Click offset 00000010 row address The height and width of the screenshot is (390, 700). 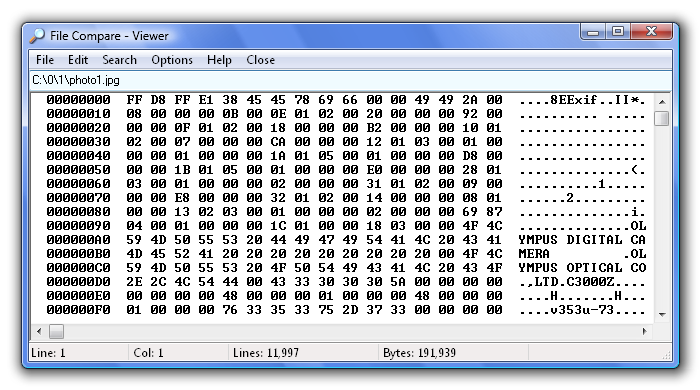point(79,113)
